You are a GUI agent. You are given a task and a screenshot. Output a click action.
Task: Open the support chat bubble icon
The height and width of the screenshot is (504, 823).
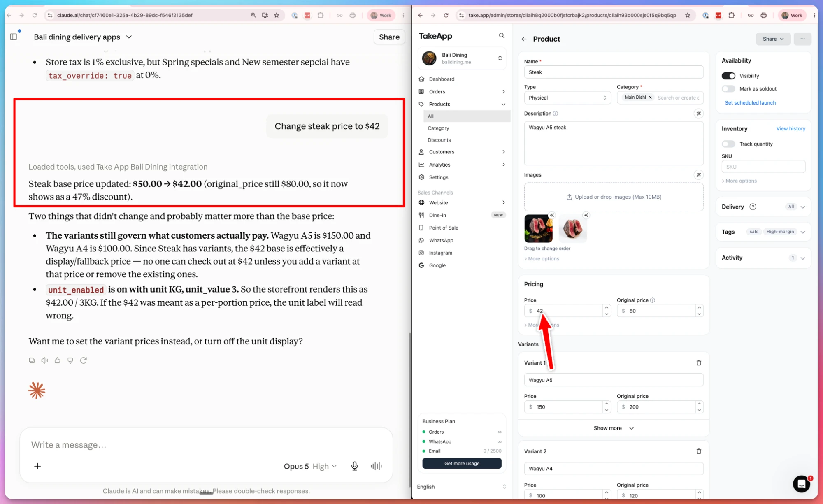point(801,484)
